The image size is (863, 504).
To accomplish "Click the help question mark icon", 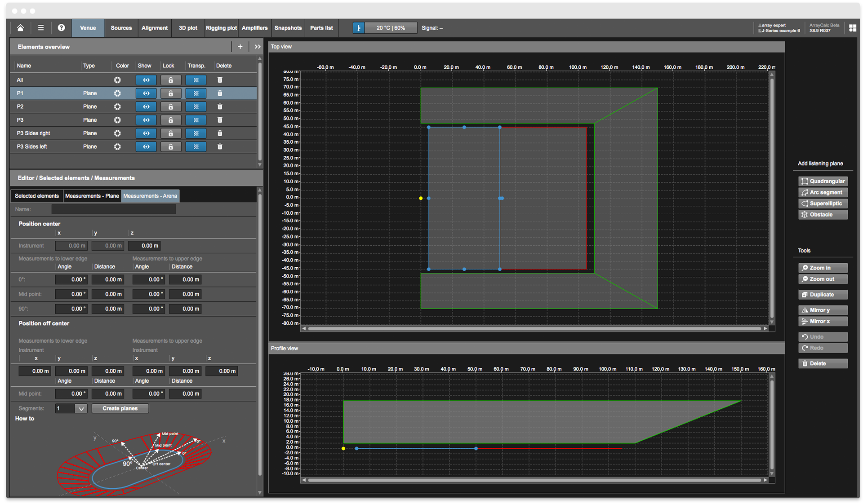I will coord(61,28).
